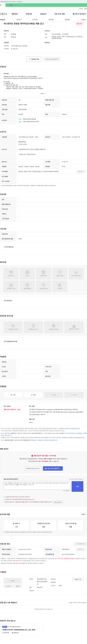Click the 관심정보 등록 heart button
Image resolution: width=87 pixels, height=644 pixels.
click(x=34, y=59)
